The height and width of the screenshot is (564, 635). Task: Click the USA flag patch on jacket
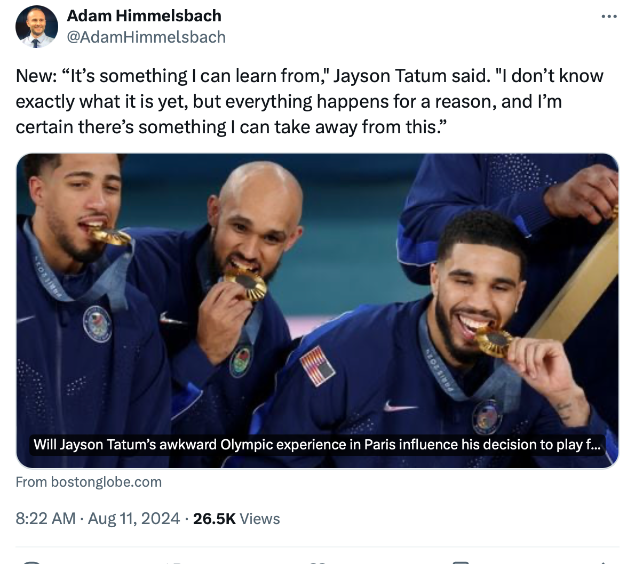coord(318,366)
